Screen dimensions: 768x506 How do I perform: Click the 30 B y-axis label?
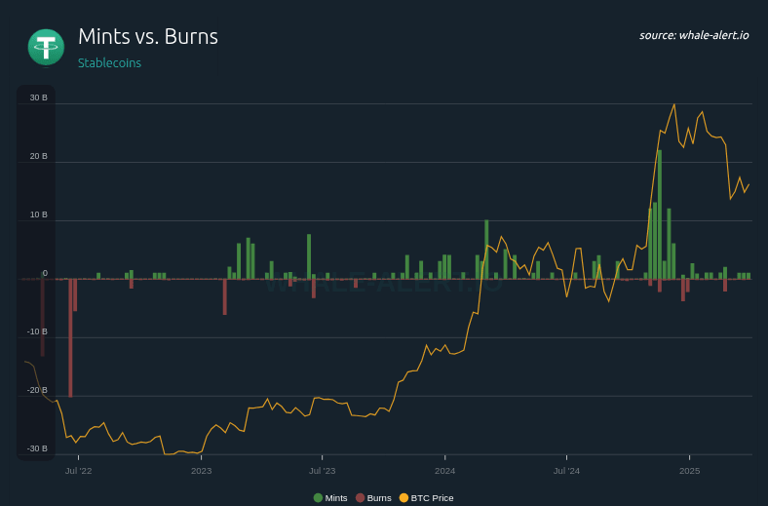pos(38,97)
